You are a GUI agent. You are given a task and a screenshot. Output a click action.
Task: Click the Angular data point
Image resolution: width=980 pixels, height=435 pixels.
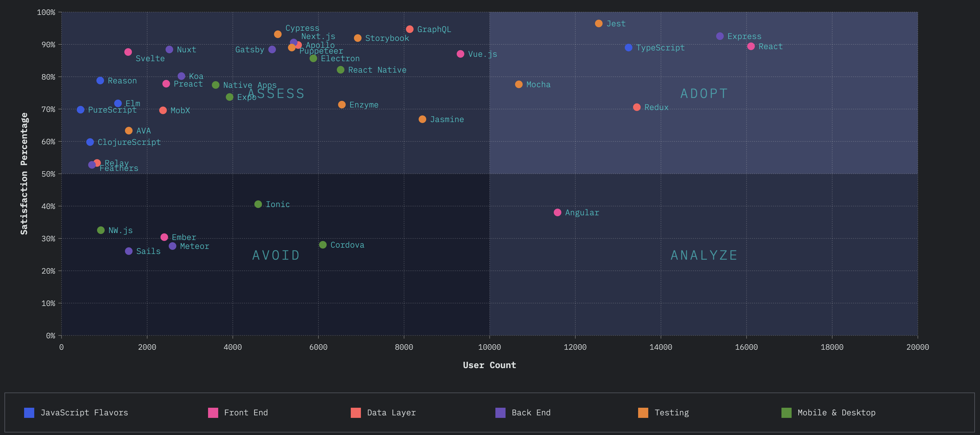point(557,212)
